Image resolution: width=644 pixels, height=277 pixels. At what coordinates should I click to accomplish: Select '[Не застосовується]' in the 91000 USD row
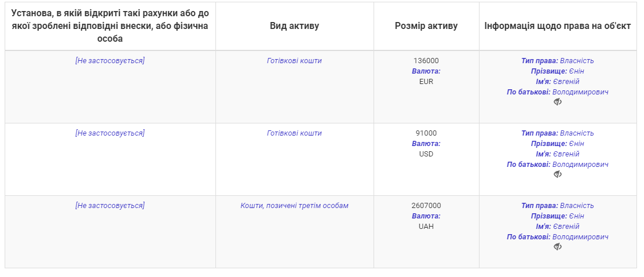point(110,133)
